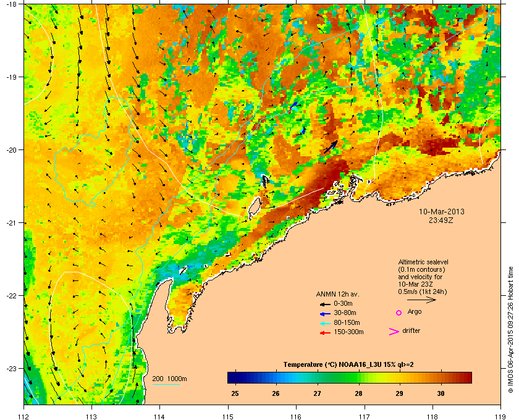Click the colorbar tick label 29
This screenshot has width=519, height=420.
click(400, 393)
